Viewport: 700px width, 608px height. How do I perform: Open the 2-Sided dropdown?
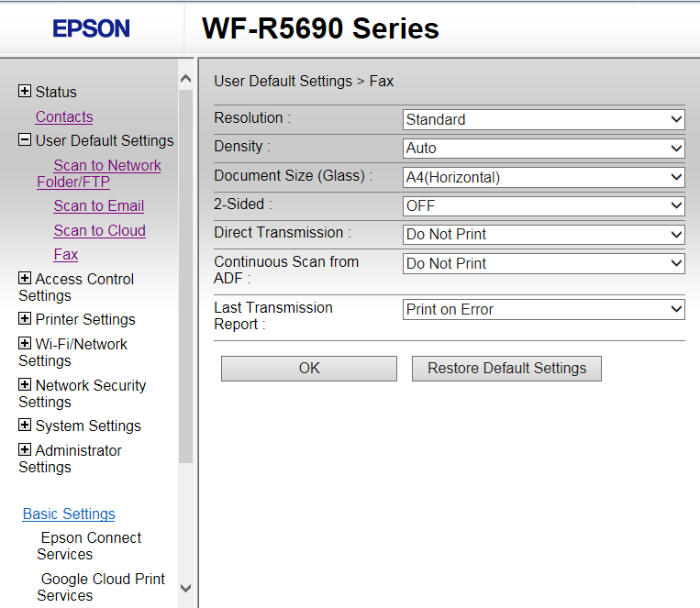(543, 205)
